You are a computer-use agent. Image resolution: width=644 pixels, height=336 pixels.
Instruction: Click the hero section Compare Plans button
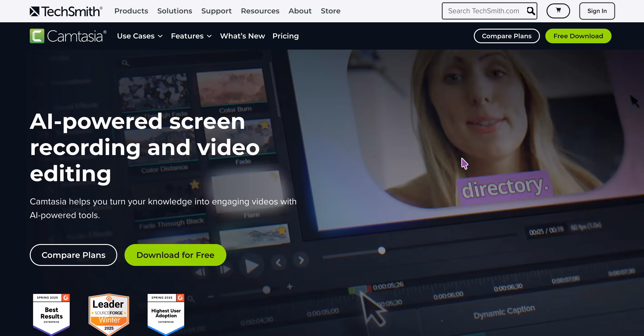73,255
